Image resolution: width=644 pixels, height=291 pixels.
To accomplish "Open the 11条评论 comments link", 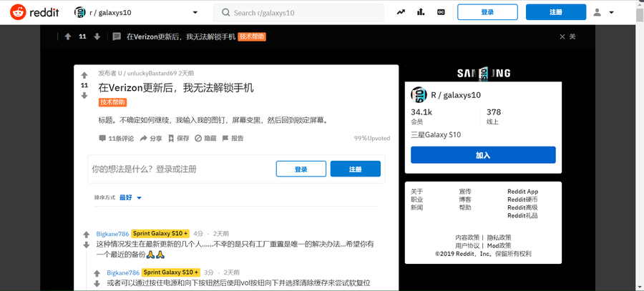I will (x=116, y=138).
